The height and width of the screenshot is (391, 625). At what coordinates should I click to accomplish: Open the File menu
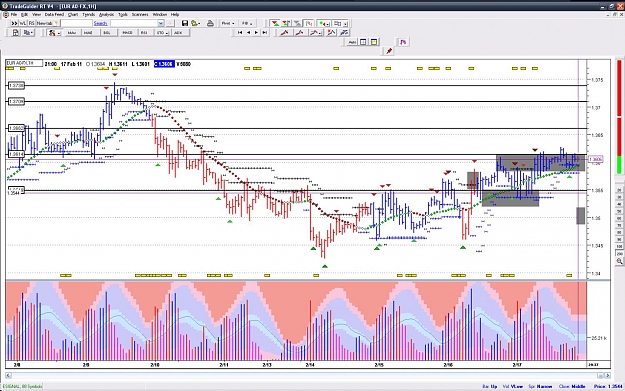pos(14,14)
